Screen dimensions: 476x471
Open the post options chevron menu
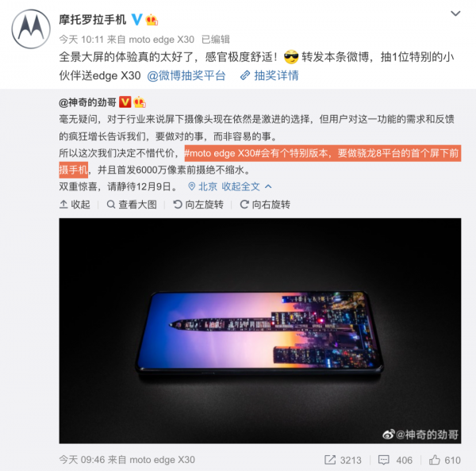click(x=455, y=13)
